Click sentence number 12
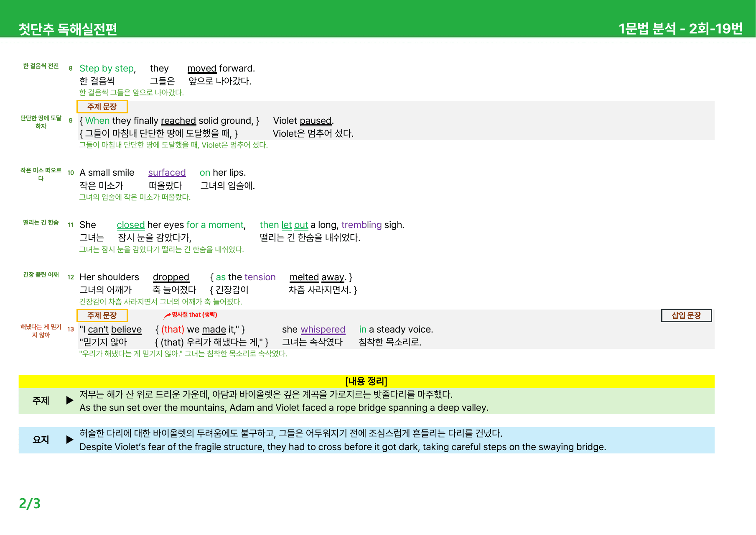The width and height of the screenshot is (756, 535). [x=71, y=277]
